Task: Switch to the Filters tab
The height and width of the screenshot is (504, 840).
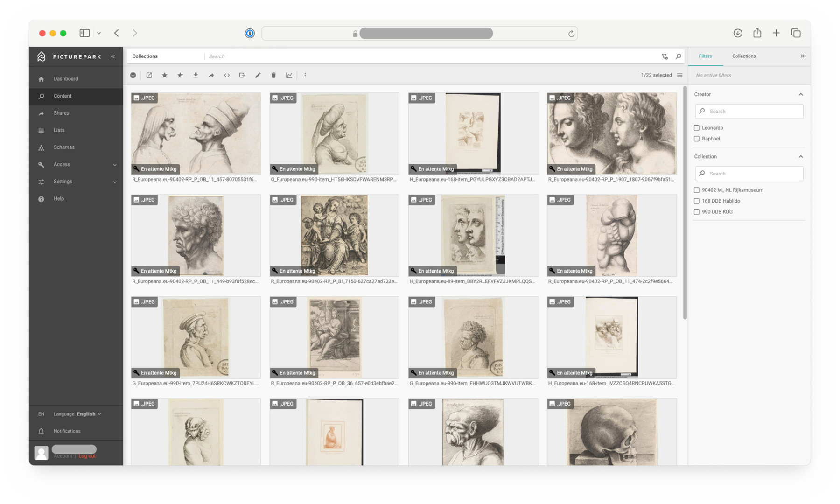Action: [705, 56]
